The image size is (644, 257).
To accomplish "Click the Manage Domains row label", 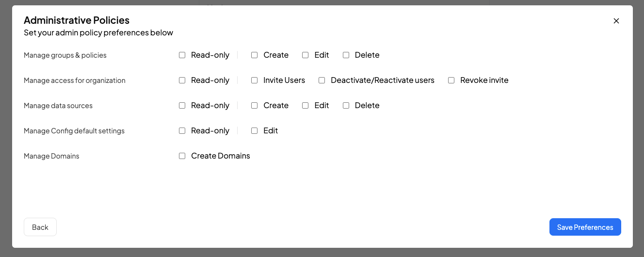I will (51, 156).
